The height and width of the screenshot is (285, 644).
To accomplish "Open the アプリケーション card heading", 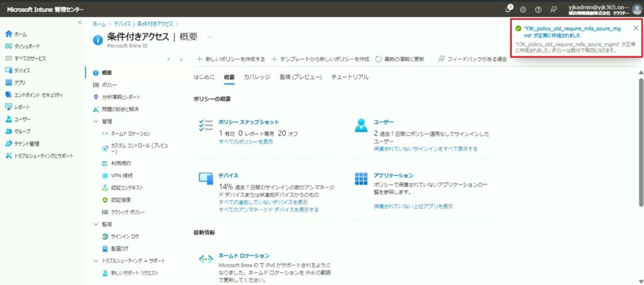I will pos(394,176).
